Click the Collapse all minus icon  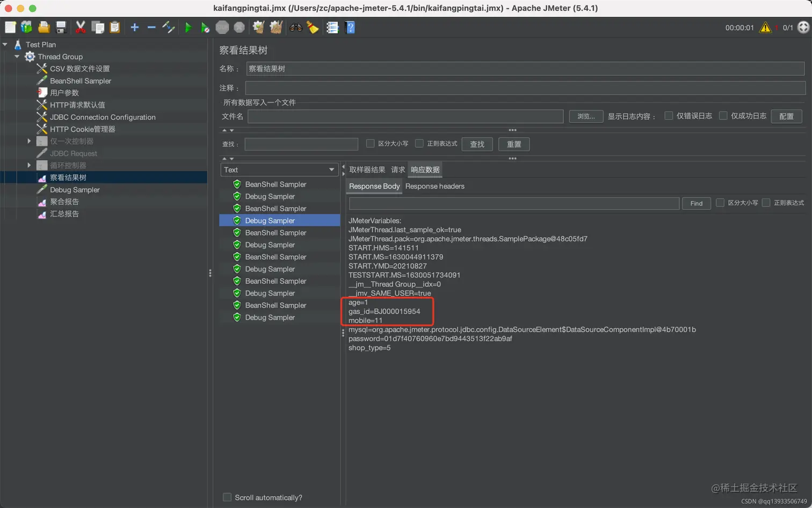151,27
